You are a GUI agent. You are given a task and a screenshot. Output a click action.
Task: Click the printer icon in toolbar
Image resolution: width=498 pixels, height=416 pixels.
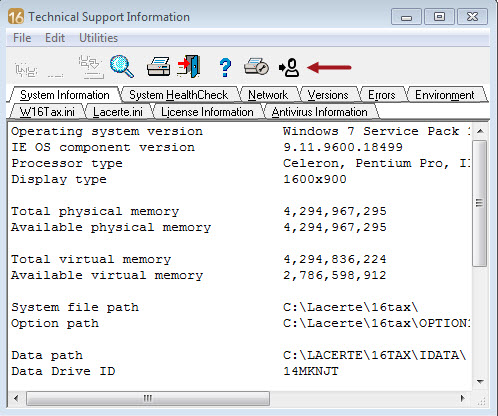tap(159, 66)
